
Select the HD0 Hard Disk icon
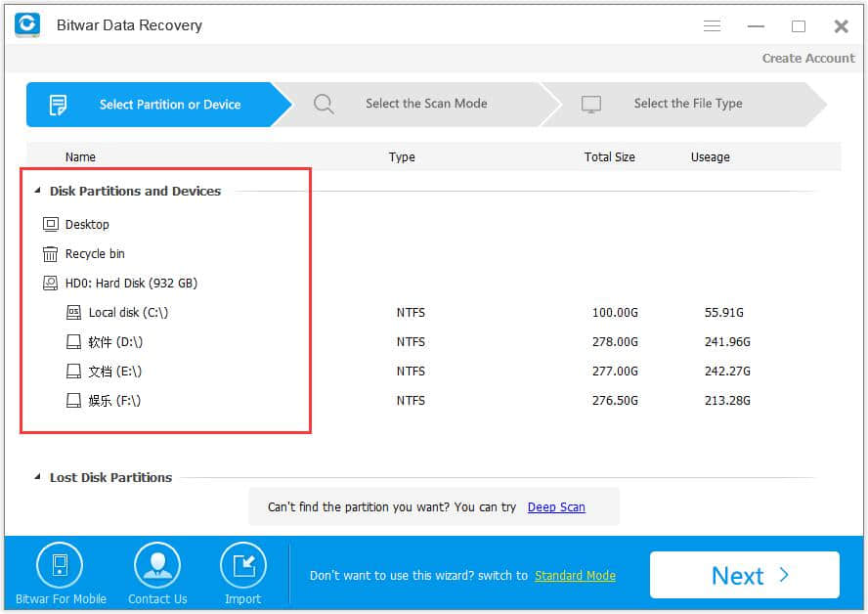click(x=51, y=283)
